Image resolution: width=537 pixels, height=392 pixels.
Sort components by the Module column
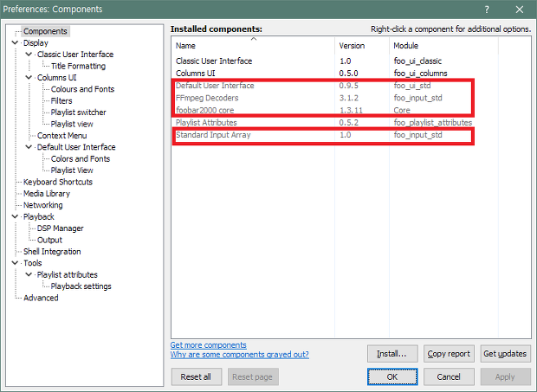tap(443, 46)
